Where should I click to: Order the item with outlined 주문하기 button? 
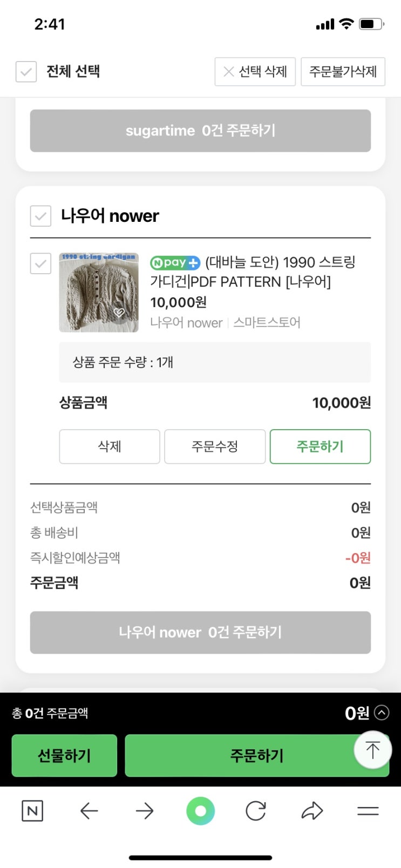[x=320, y=446]
